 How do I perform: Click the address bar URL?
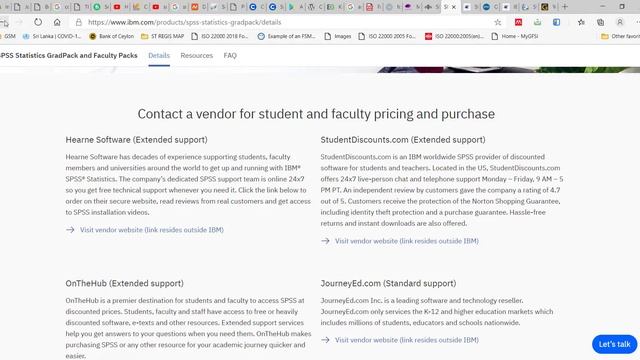(x=184, y=22)
